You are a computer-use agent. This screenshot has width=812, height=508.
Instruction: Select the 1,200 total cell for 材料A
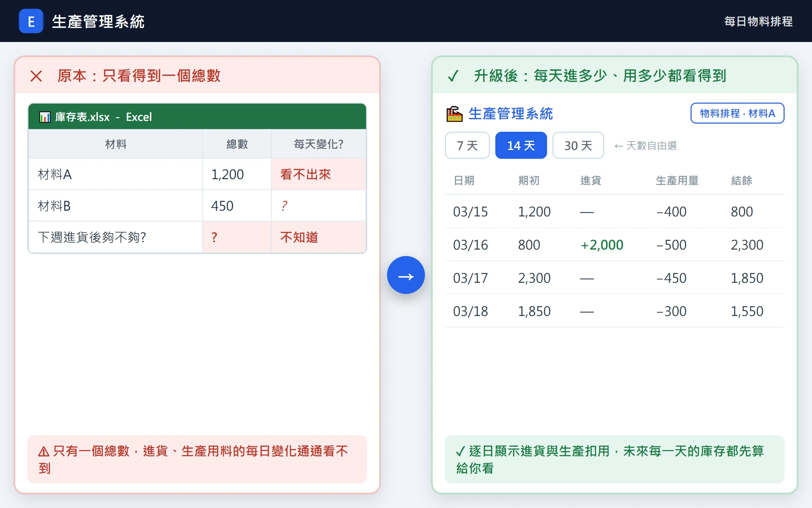[237, 174]
